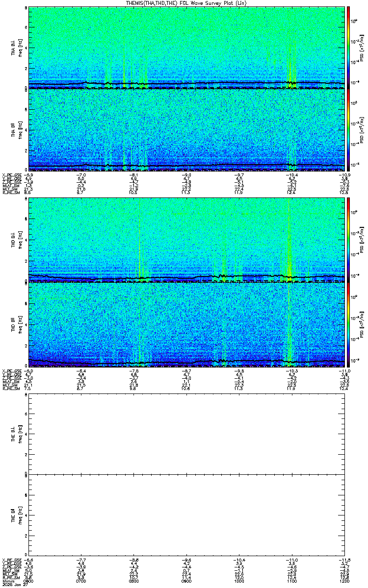Viewport: 368px width, 588px height.
Task: Select the THA B⊥ spectrogram panel
Action: coord(186,48)
